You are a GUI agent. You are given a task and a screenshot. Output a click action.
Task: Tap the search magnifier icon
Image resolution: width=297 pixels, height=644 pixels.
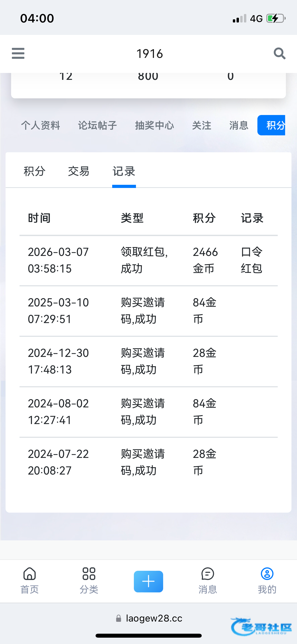coord(279,53)
